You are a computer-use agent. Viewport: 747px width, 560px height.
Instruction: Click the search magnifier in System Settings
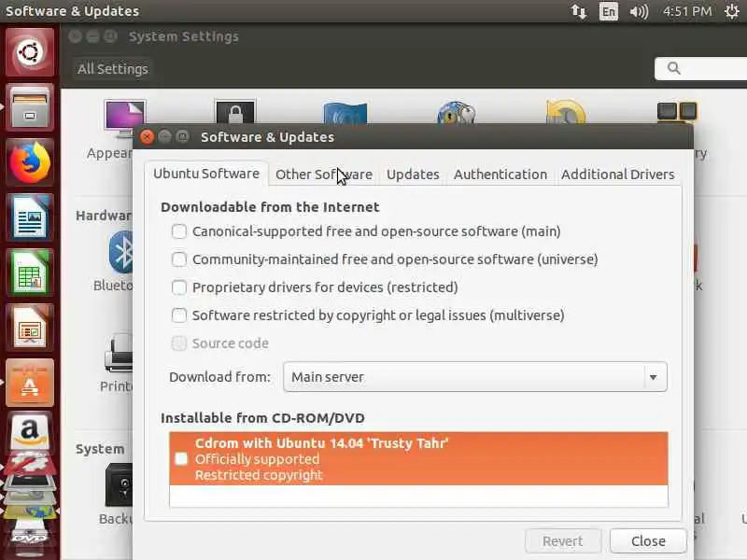click(x=673, y=68)
